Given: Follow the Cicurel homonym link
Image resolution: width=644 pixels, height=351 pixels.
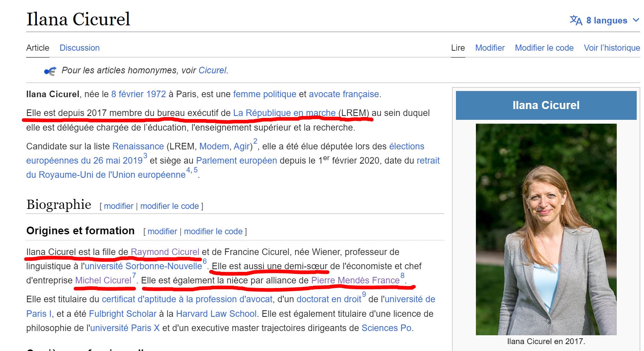Looking at the screenshot, I should pos(212,71).
